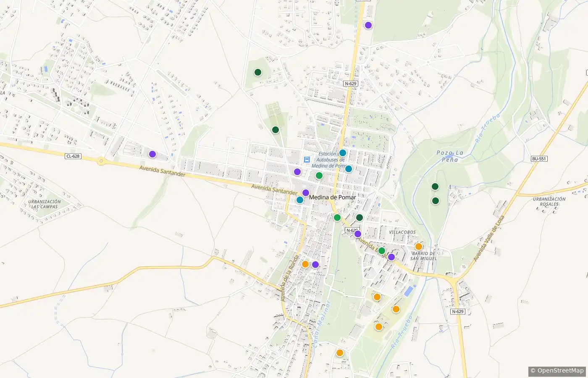Select the orange marker on Avenida de la Ronda
This screenshot has height=378, width=588.
tap(305, 264)
